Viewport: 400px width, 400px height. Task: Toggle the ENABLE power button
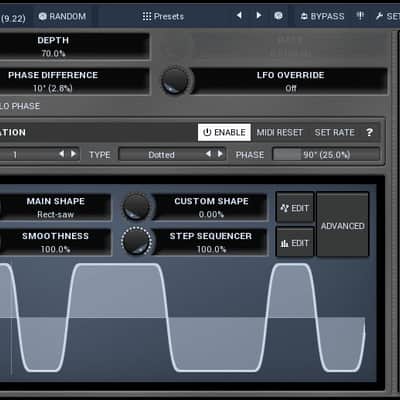(x=224, y=132)
